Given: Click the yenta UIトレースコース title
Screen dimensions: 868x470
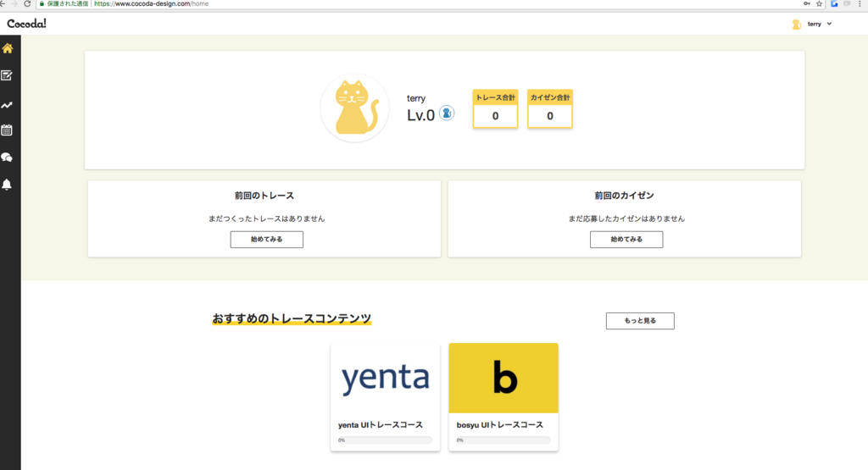Looking at the screenshot, I should coord(381,424).
